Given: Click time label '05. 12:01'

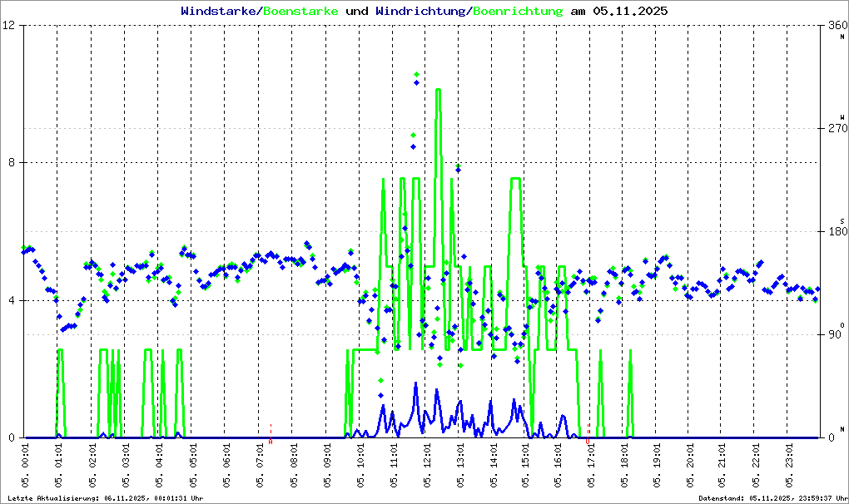Looking at the screenshot, I should click(427, 466).
